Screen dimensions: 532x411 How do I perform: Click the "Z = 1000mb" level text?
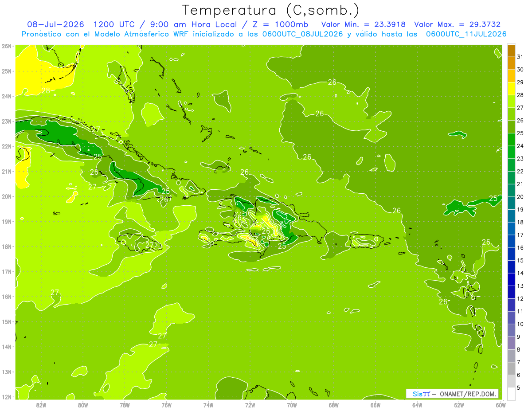[x=280, y=24]
